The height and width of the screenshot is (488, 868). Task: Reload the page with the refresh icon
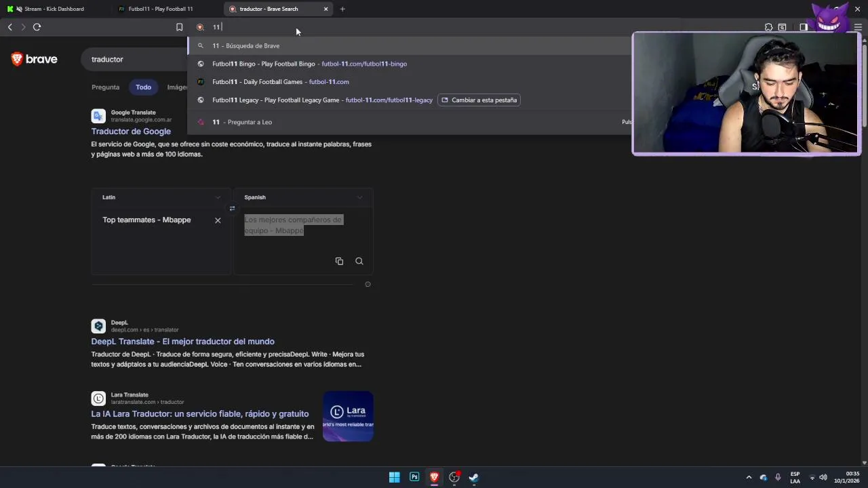coord(37,27)
